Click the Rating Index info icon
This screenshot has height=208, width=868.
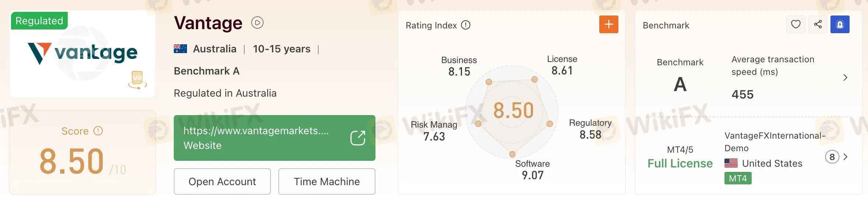[466, 25]
